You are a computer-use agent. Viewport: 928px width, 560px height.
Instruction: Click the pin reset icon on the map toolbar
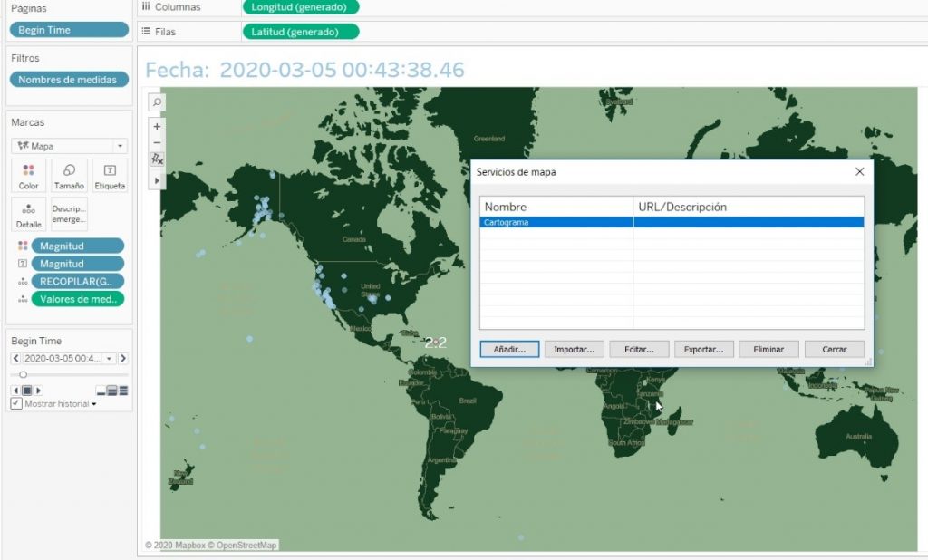[x=156, y=160]
